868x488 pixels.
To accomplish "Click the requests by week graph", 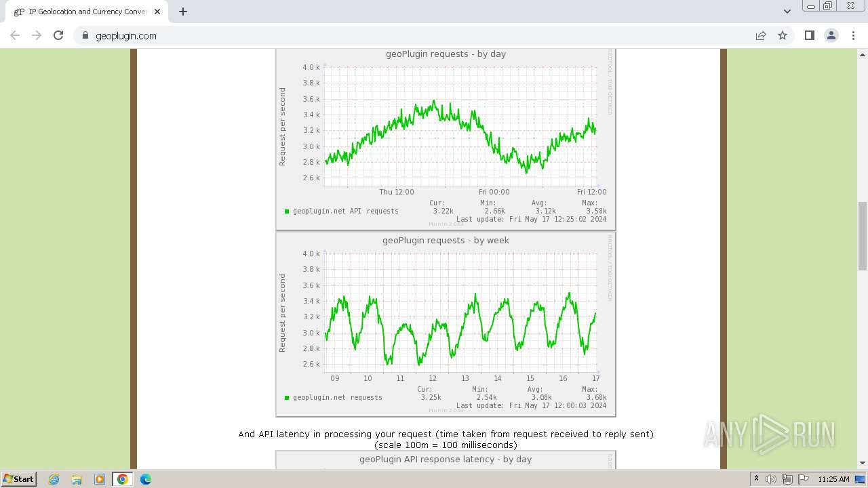I will point(446,324).
